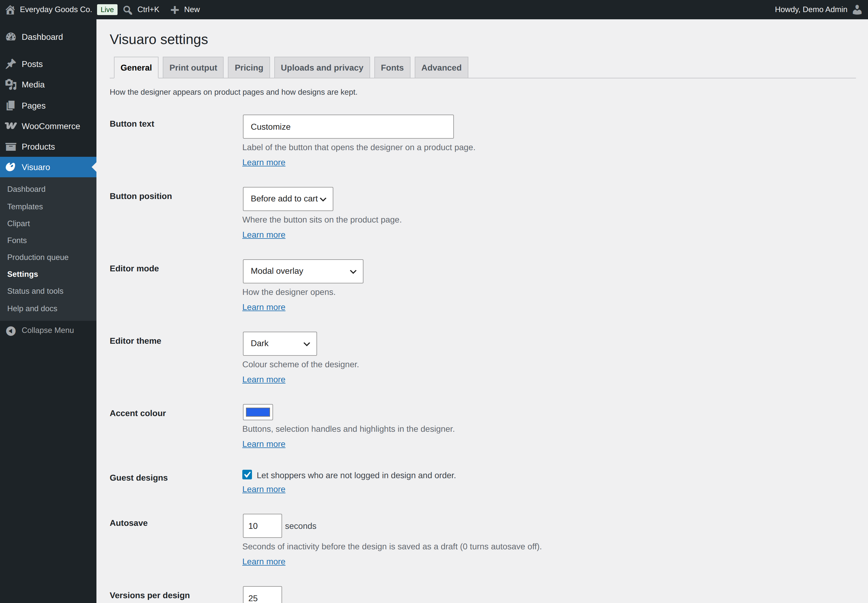
Task: Open the Editor mode dropdown
Action: pos(303,271)
